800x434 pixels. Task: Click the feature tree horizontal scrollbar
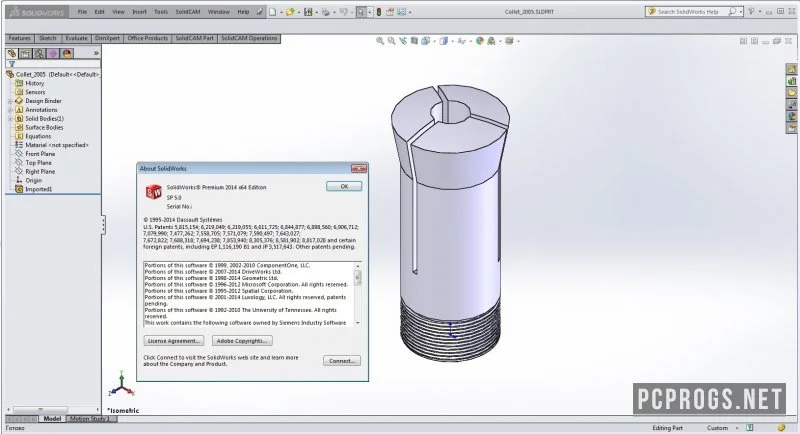tap(53, 410)
